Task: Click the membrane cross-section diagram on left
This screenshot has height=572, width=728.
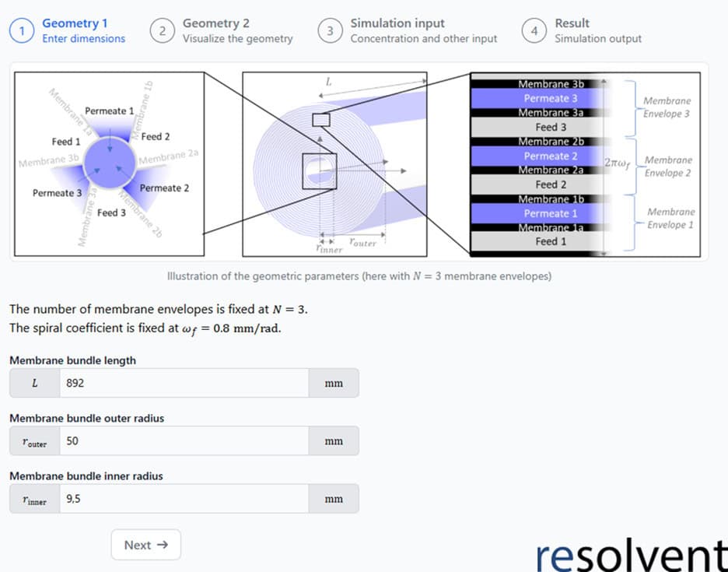Action: click(108, 163)
